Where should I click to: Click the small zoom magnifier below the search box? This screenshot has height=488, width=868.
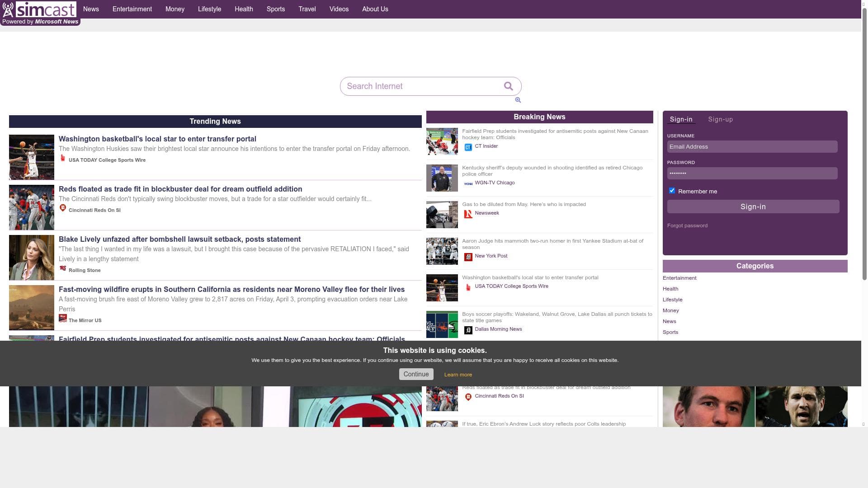[x=518, y=100]
